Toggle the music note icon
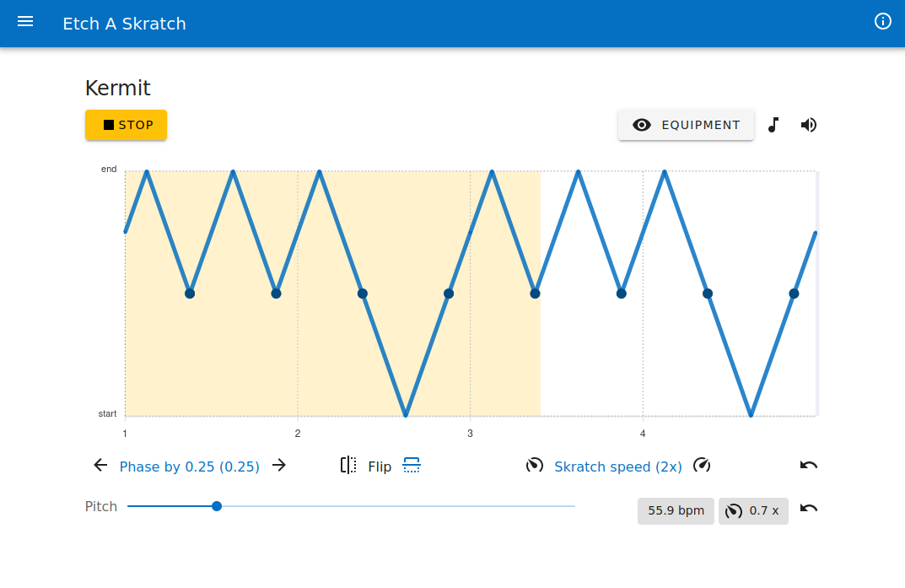The height and width of the screenshot is (588, 905). [773, 125]
